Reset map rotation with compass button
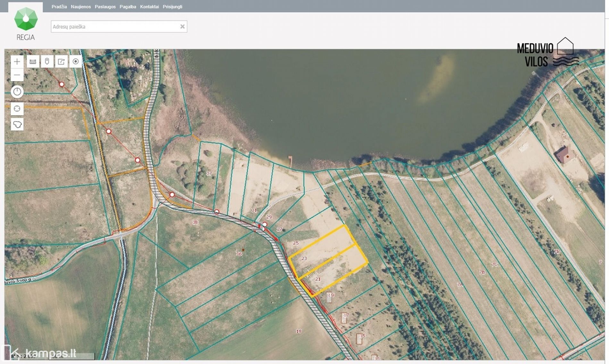Screen dimensions: 609x364 17,92
